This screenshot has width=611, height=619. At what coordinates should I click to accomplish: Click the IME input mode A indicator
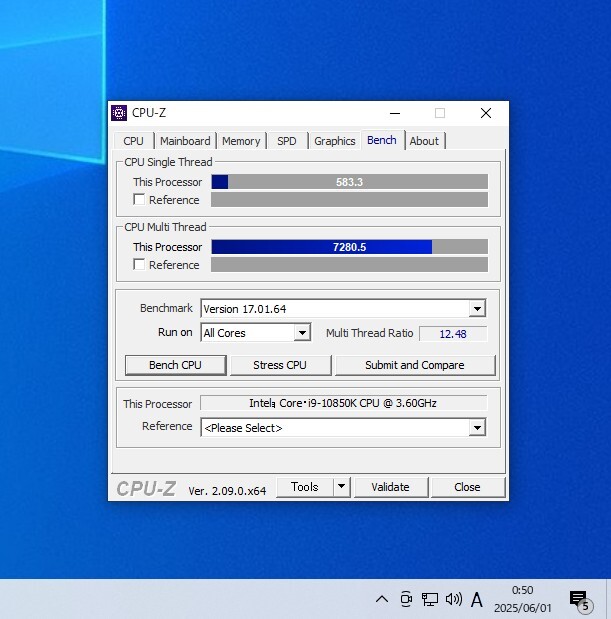[x=477, y=600]
